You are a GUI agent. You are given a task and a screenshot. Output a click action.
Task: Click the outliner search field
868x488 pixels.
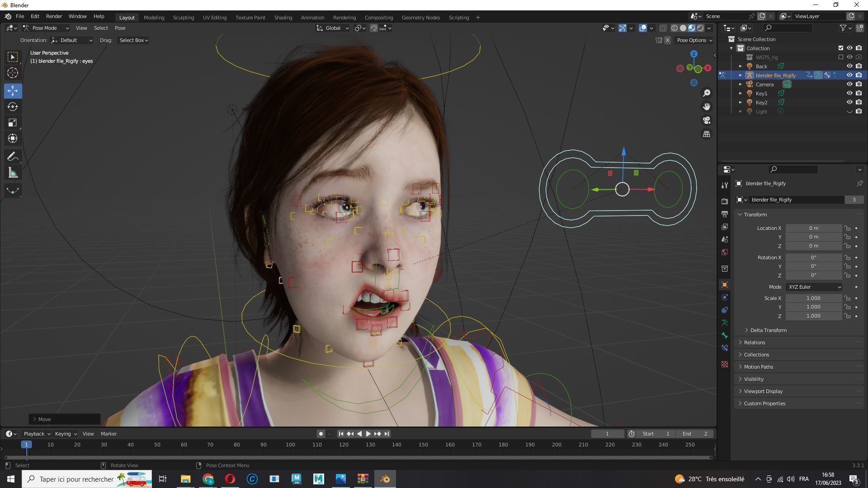[788, 28]
